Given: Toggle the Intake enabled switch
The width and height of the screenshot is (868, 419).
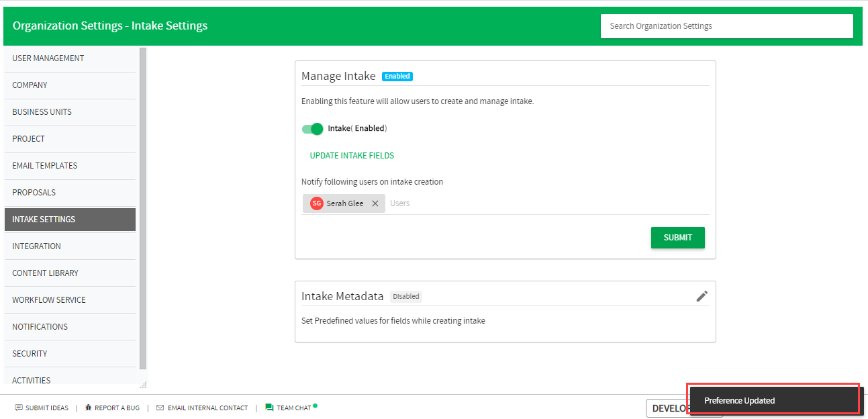Looking at the screenshot, I should tap(313, 129).
